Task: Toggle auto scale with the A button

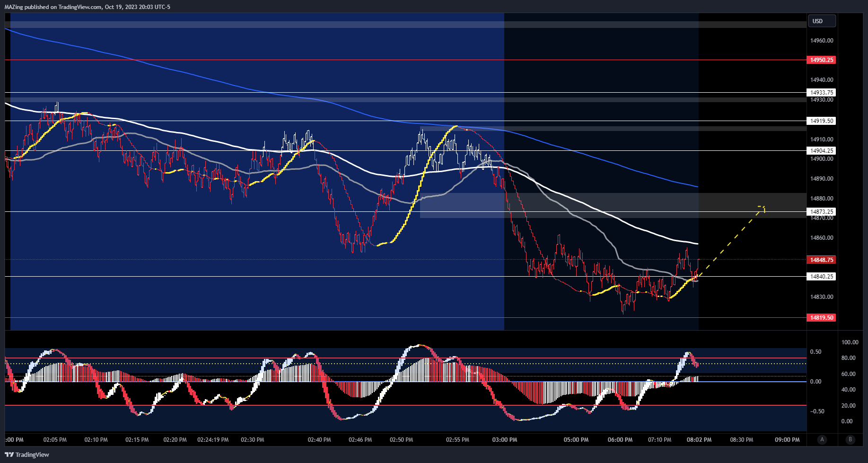Action: pyautogui.click(x=822, y=439)
